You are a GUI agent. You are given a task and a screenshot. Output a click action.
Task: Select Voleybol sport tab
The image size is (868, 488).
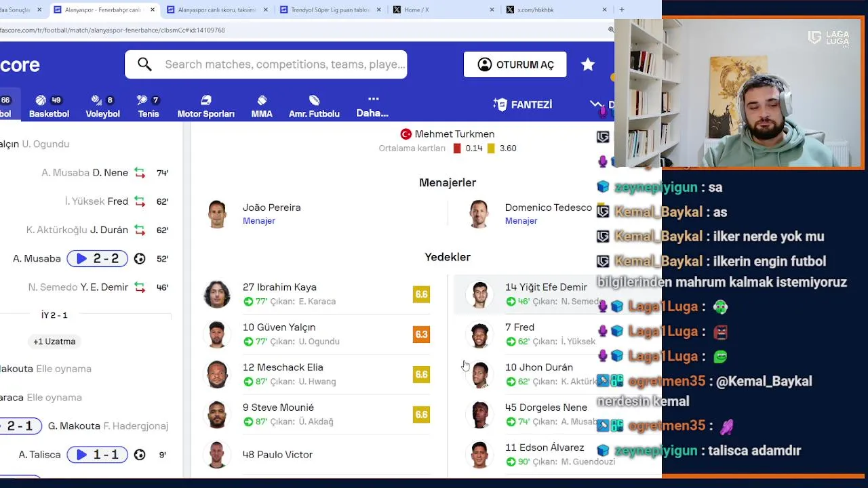coord(102,106)
